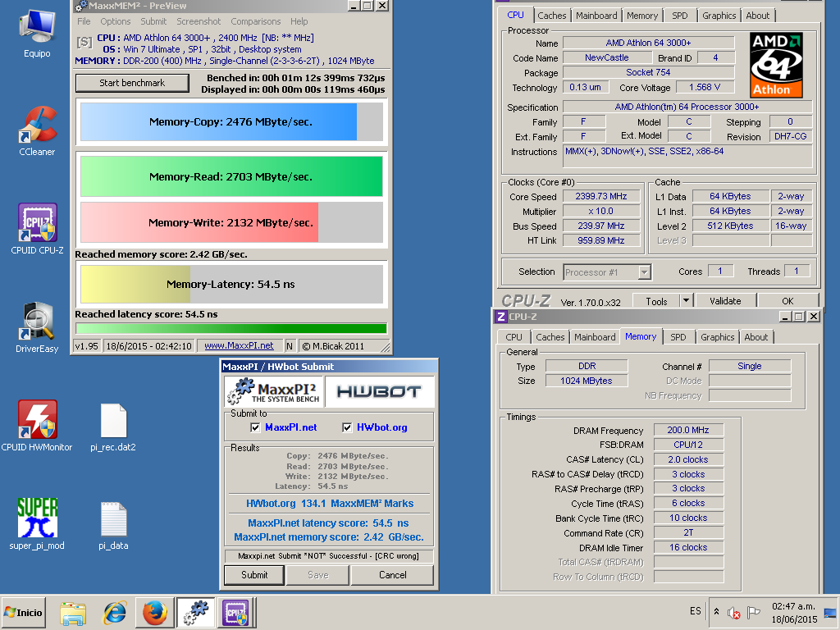This screenshot has height=630, width=840.
Task: Open SPD tab in lower CPU-Z window
Action: [678, 337]
